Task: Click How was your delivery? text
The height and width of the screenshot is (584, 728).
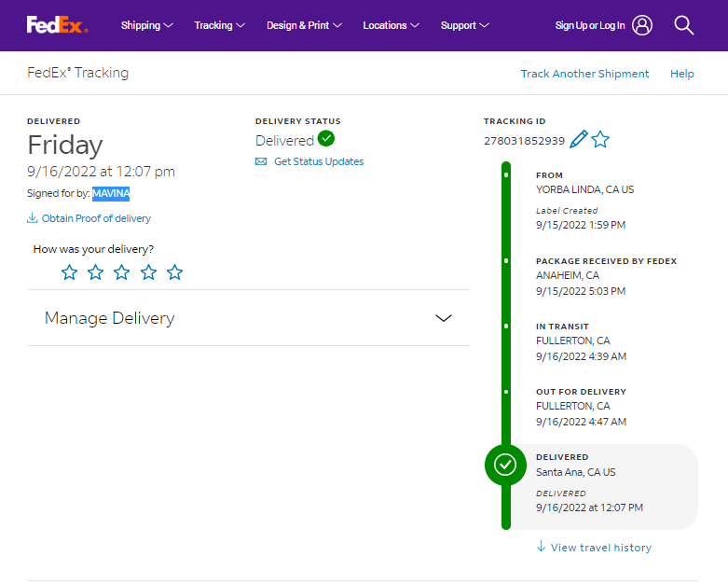Action: point(93,249)
